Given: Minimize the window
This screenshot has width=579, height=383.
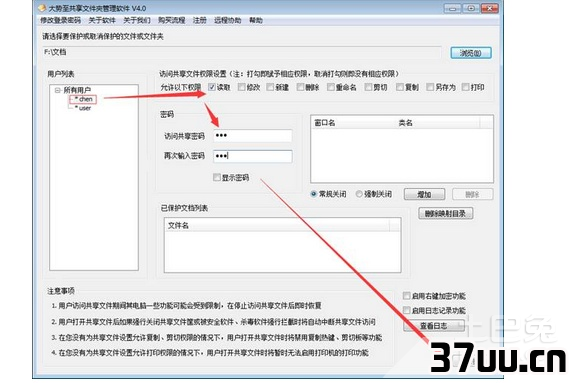Looking at the screenshot, I should [452, 8].
